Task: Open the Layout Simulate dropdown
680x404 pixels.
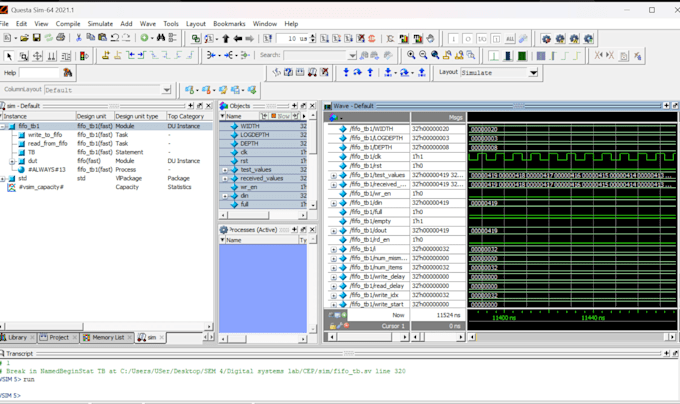Action: click(533, 72)
